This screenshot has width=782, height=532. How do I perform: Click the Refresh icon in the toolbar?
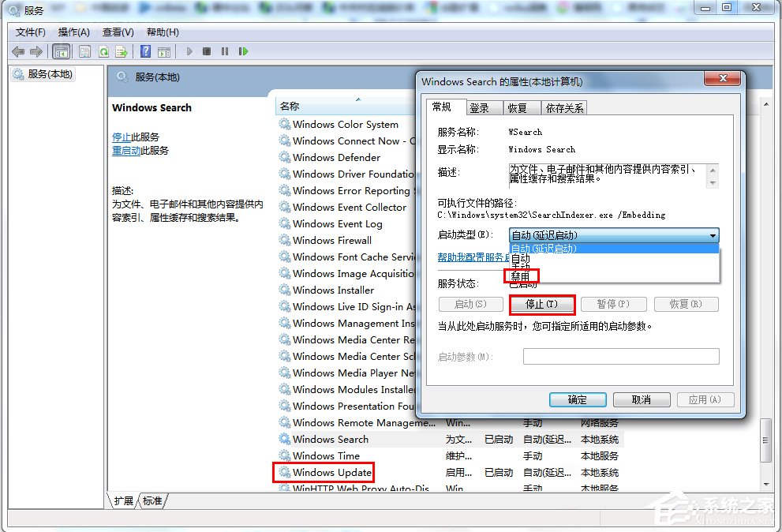pos(103,51)
